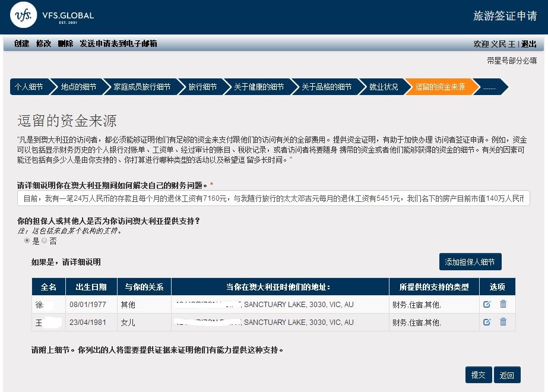Click 删除 in the top menu
Screen dimensions: 548x392
pos(65,44)
